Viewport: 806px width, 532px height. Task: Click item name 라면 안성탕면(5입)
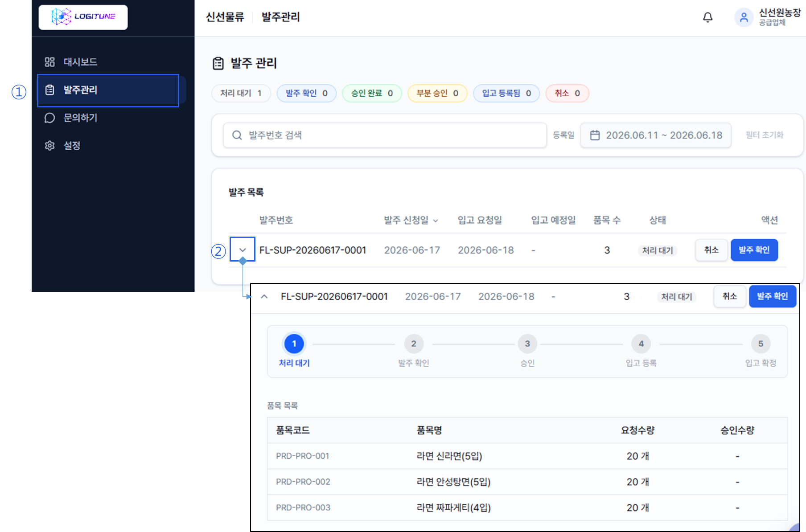point(453,482)
